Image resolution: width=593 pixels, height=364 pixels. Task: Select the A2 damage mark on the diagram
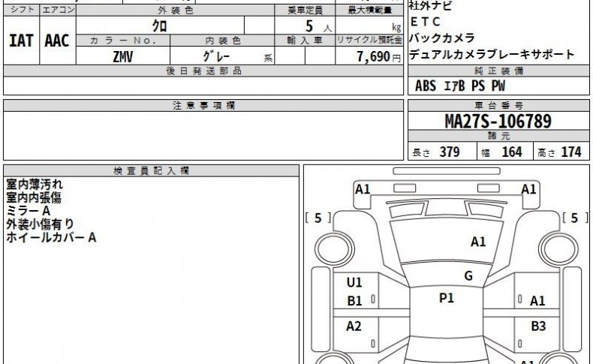pyautogui.click(x=354, y=326)
